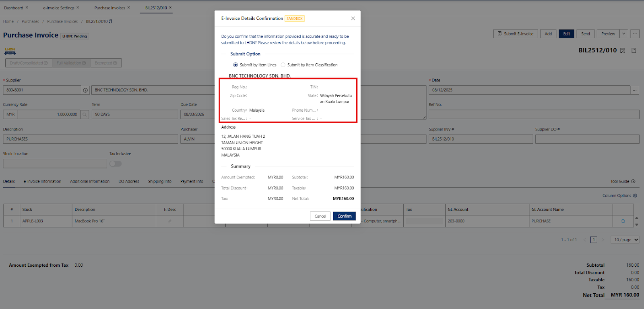
Task: Click the empty Ref No. field
Action: click(x=534, y=114)
